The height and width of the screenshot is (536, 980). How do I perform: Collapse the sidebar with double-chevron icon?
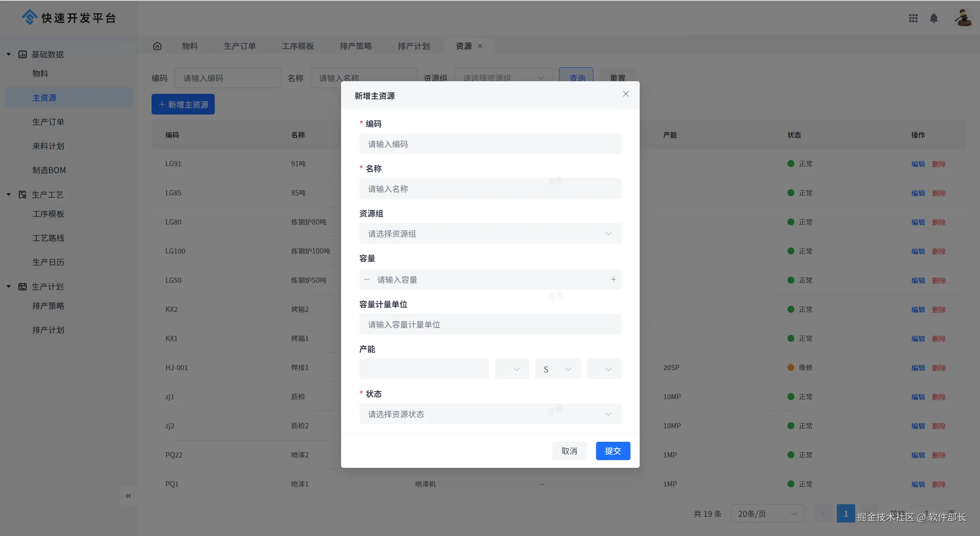(128, 496)
